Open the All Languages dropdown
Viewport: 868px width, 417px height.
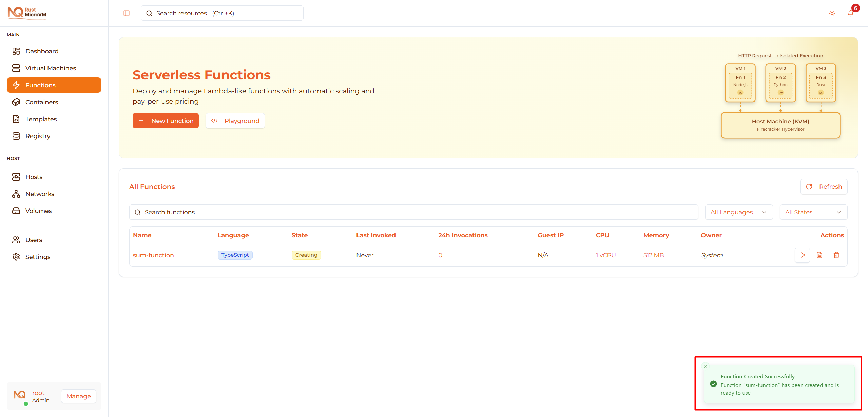point(738,212)
